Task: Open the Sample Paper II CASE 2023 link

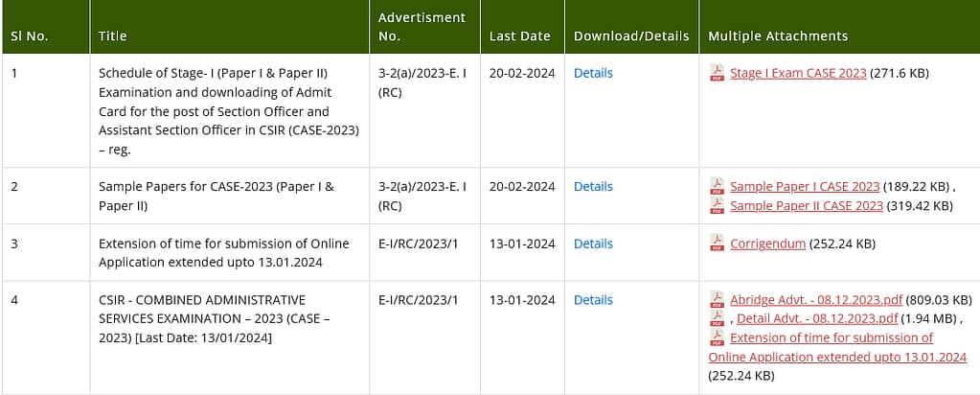Action: point(807,206)
